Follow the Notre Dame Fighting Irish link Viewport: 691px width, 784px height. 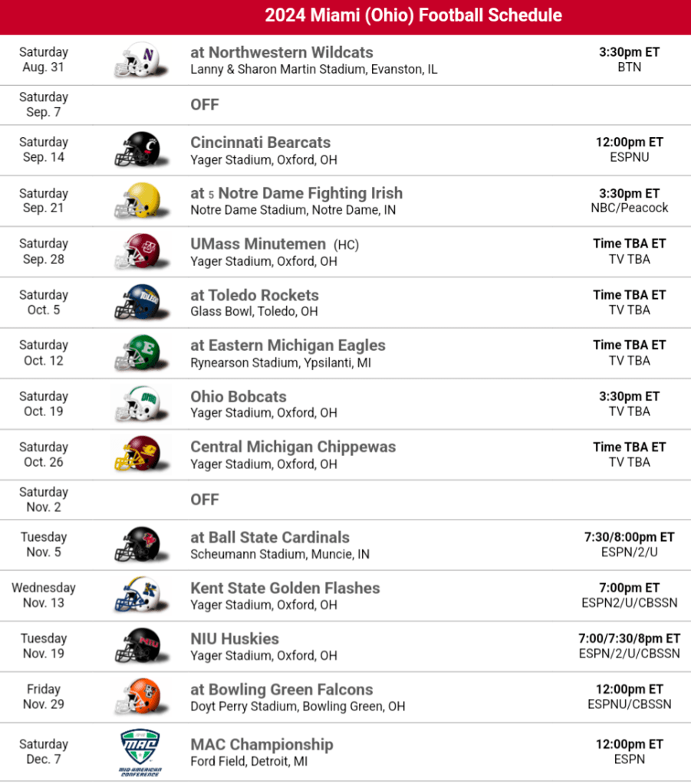(310, 193)
